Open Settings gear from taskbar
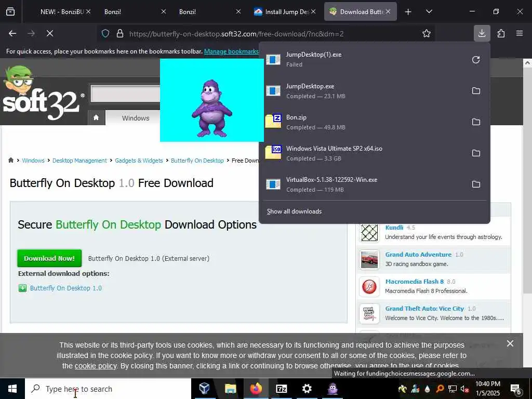The height and width of the screenshot is (399, 532). click(307, 389)
